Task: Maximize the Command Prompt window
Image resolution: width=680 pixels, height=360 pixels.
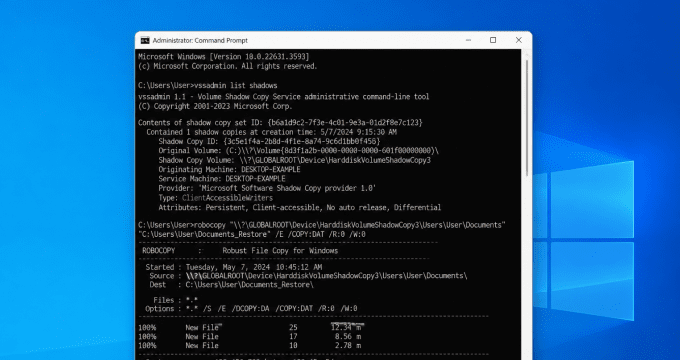Action: tap(493, 40)
